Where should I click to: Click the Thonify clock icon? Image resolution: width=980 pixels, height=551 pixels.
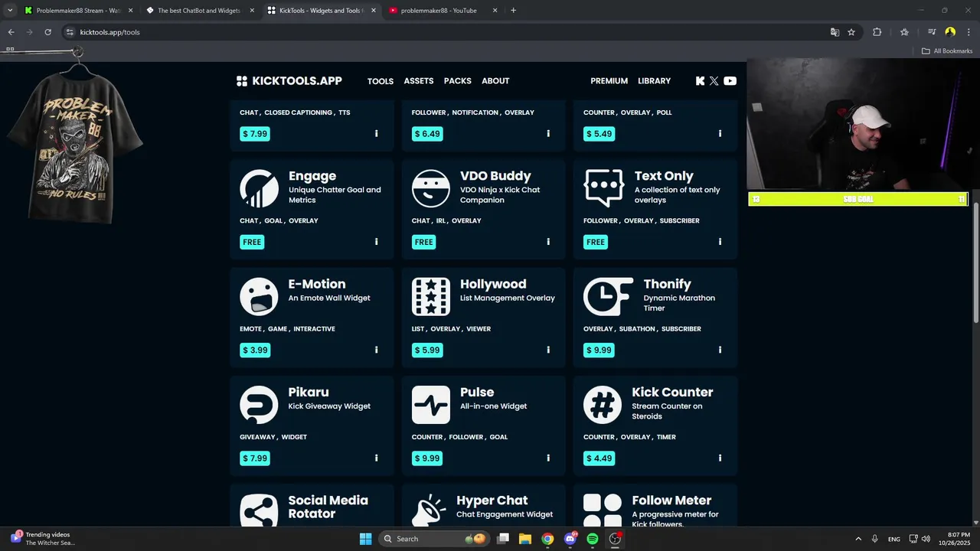click(608, 297)
